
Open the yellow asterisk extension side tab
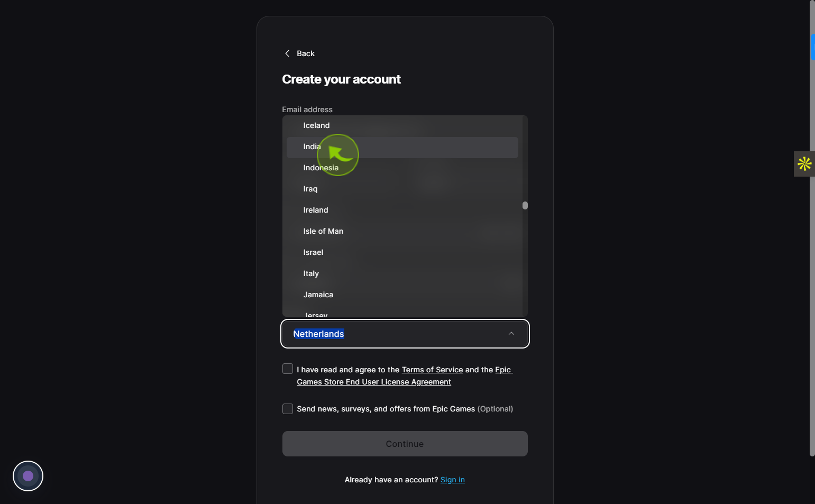[804, 164]
